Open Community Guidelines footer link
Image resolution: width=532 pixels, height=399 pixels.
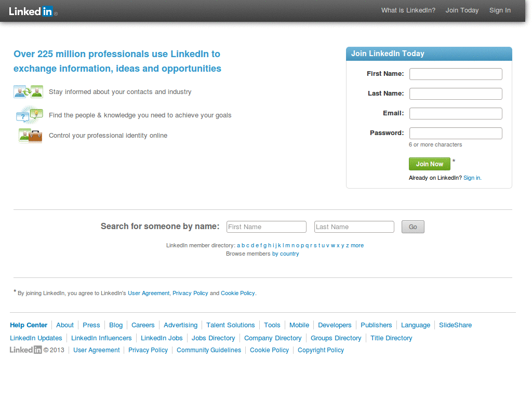click(209, 350)
